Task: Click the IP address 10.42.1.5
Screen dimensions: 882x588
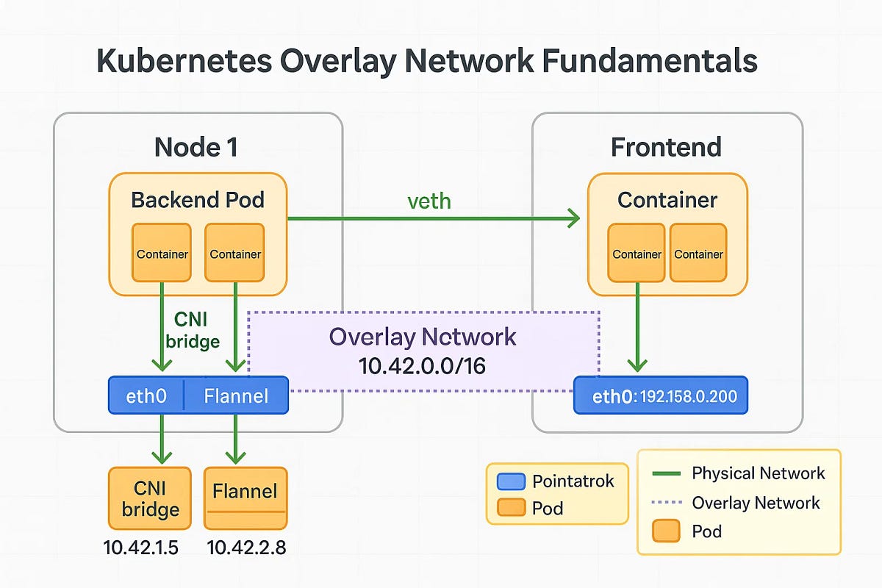Action: (142, 548)
